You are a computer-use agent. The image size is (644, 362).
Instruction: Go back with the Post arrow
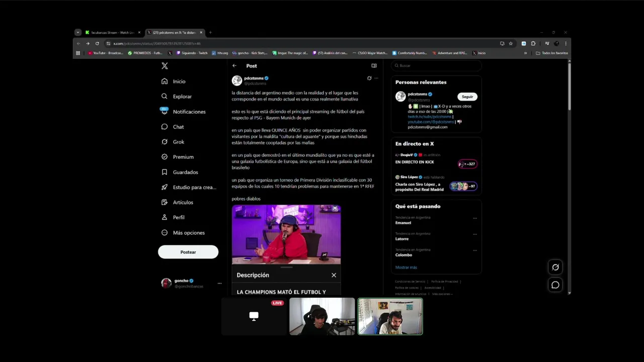(234, 66)
